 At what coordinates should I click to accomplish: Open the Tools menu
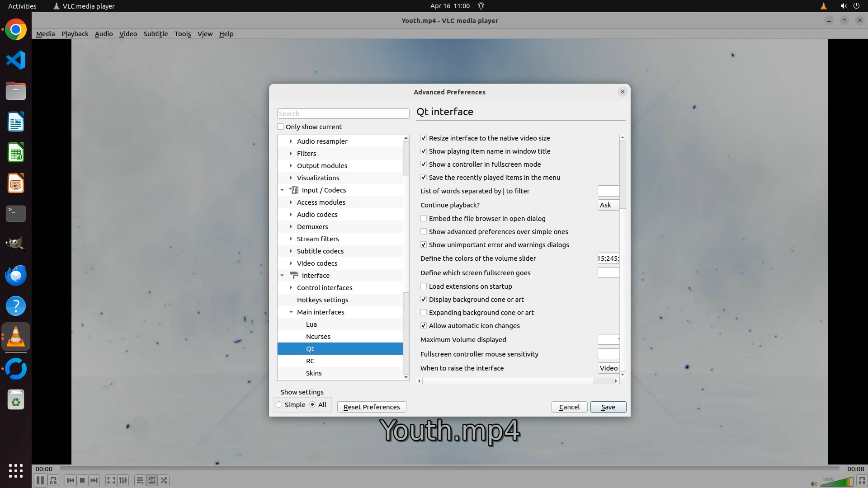pos(183,34)
